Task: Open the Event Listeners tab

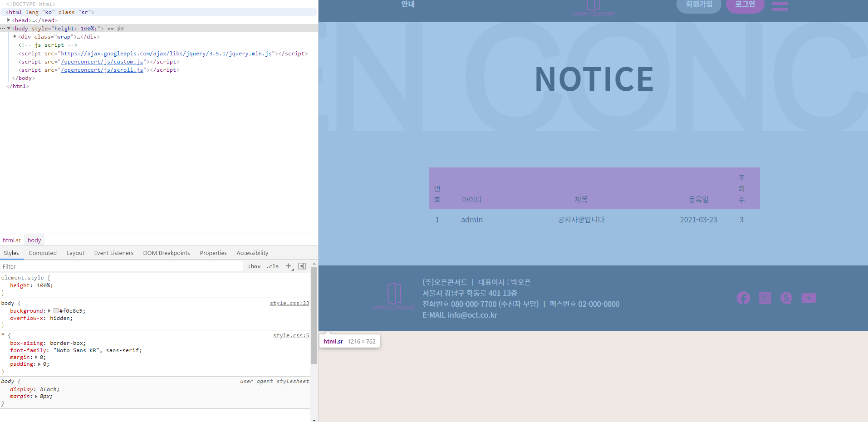Action: (114, 253)
